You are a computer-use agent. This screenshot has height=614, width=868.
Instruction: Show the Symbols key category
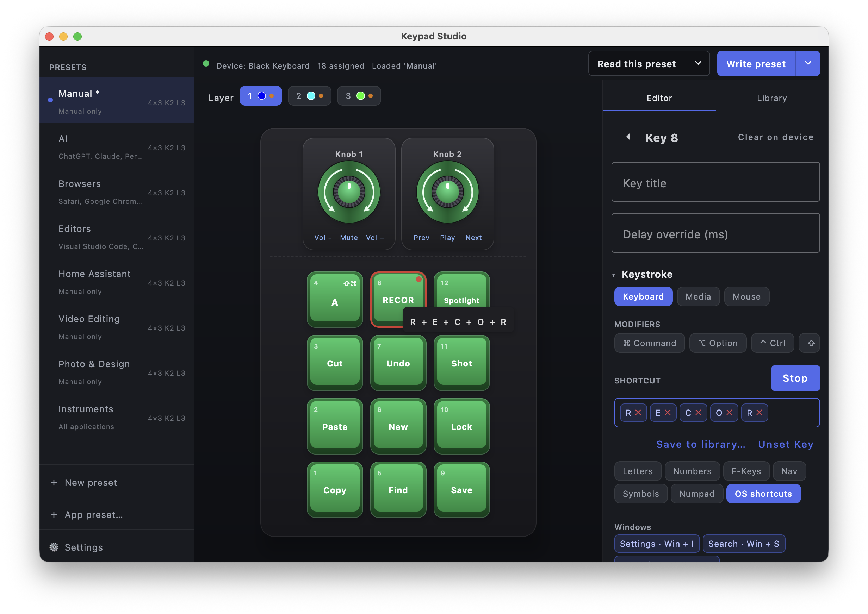point(641,493)
